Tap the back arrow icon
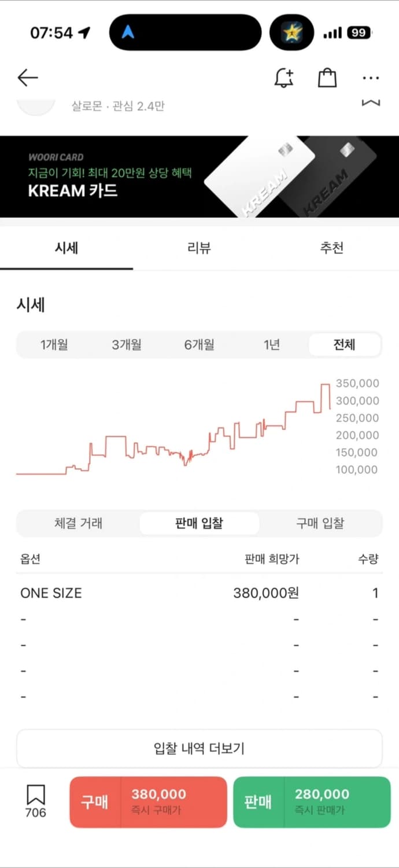This screenshot has width=399, height=868. coord(27,78)
